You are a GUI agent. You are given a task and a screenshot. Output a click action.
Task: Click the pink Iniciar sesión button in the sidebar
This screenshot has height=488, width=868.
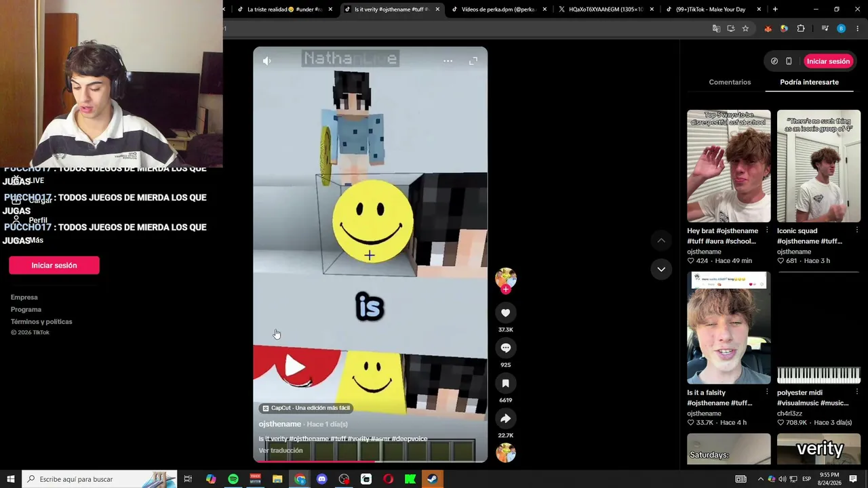pyautogui.click(x=54, y=266)
